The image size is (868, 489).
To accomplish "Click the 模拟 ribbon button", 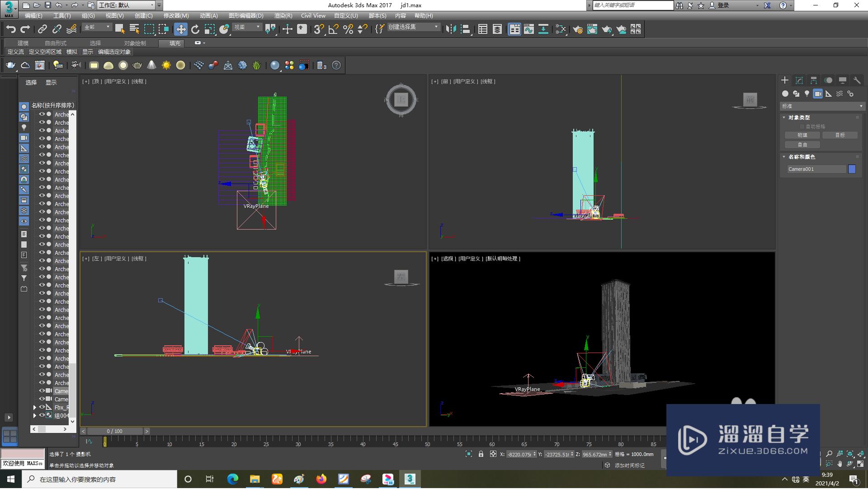I will (72, 52).
